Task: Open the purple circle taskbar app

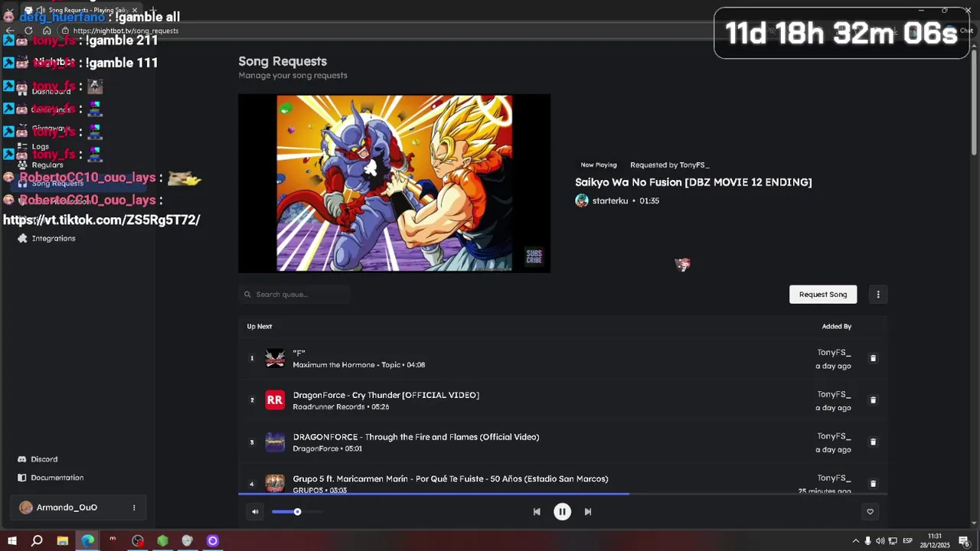Action: [x=213, y=541]
